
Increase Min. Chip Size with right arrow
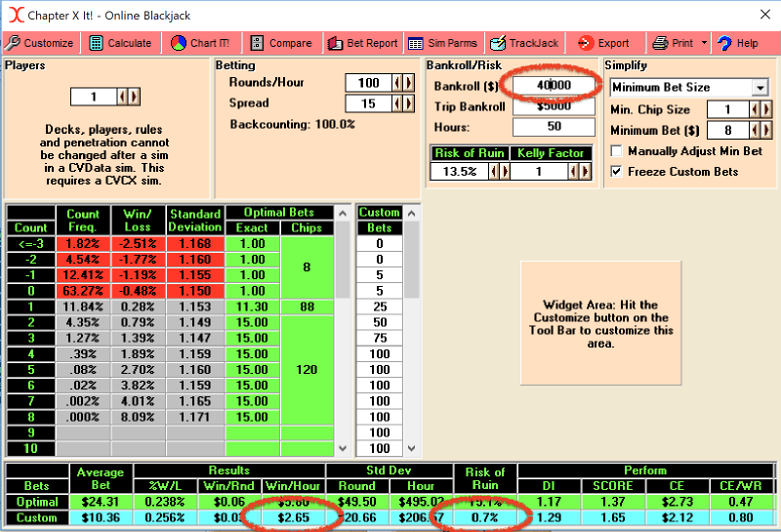(766, 109)
